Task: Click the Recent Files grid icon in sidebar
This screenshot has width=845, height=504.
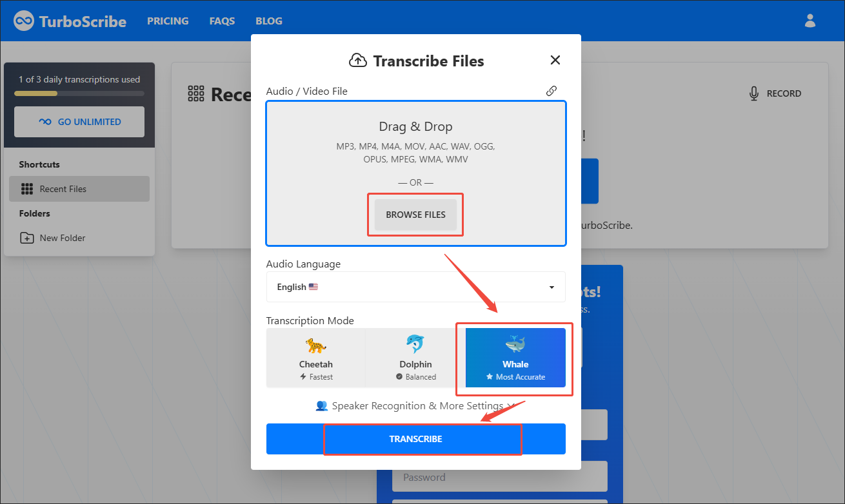Action: click(x=27, y=189)
